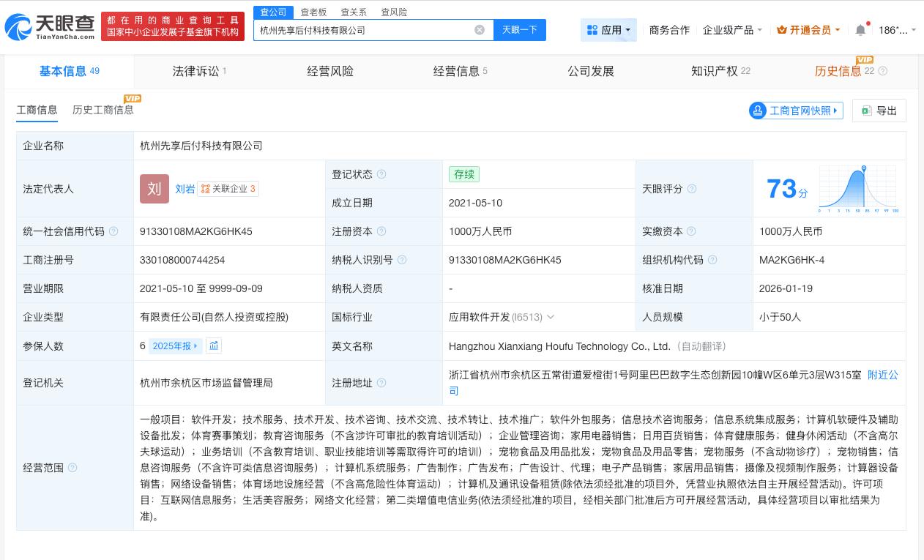Open the account menu 186*
Image resolution: width=924 pixels, height=560 pixels.
pyautogui.click(x=897, y=30)
